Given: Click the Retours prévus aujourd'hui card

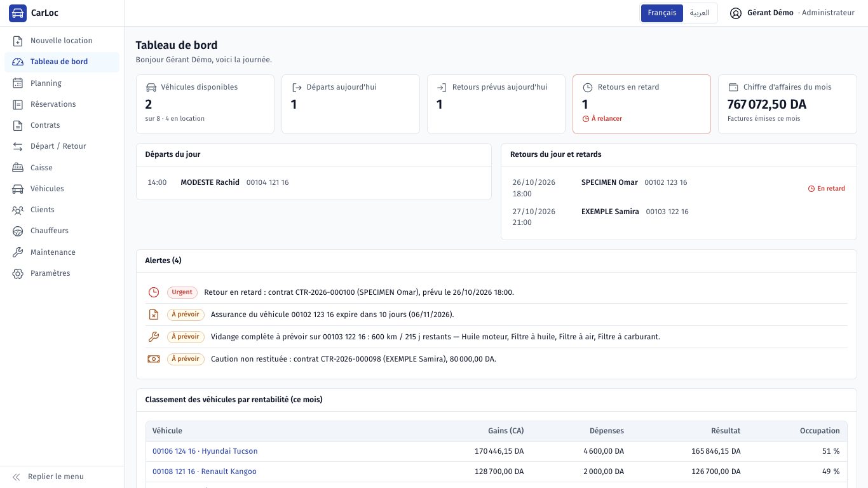Looking at the screenshot, I should point(496,104).
